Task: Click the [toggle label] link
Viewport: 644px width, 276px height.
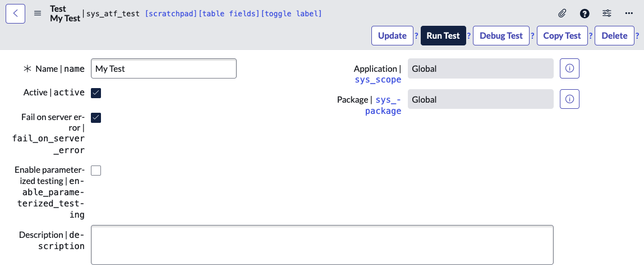Action: click(x=291, y=13)
